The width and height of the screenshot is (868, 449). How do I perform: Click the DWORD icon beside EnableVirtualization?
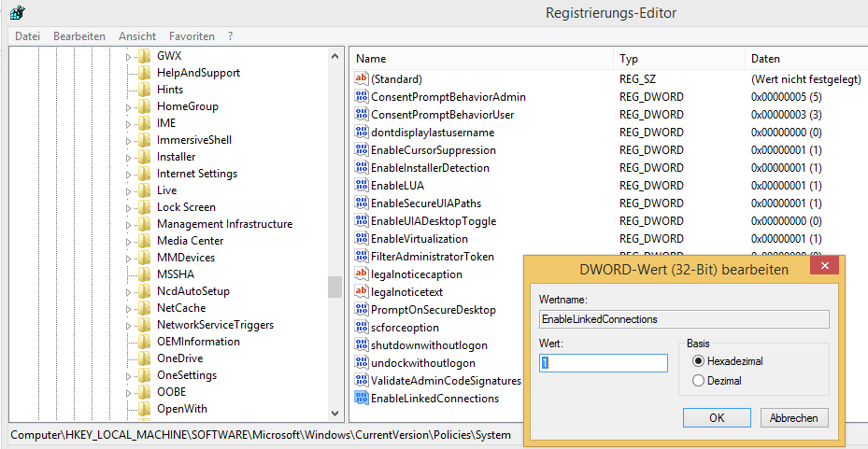click(362, 239)
